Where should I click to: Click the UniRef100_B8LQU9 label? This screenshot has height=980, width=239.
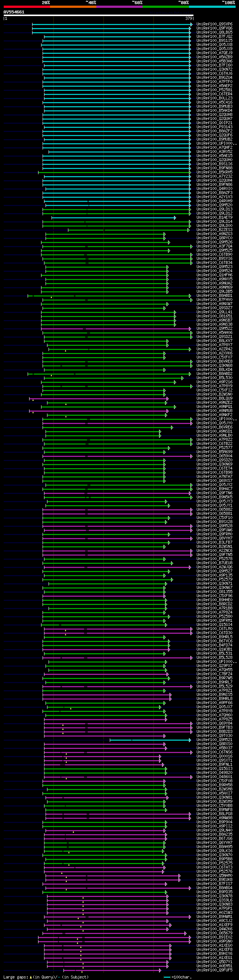pos(214,399)
